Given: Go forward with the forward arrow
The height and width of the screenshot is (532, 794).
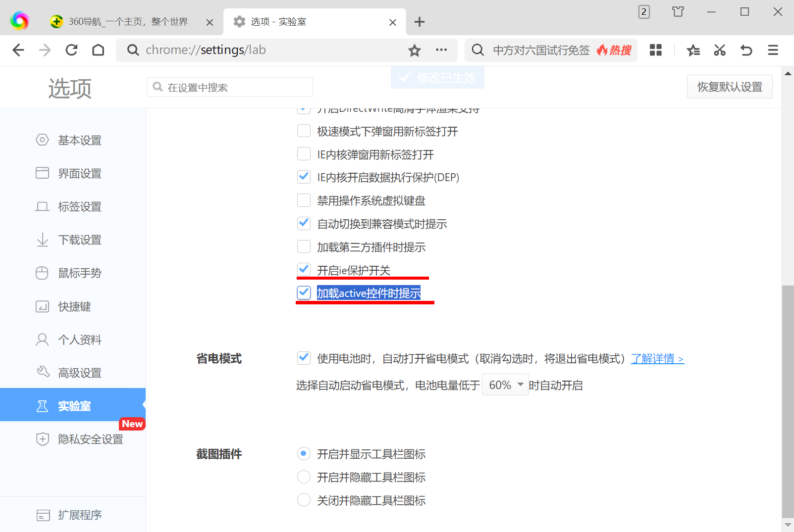Looking at the screenshot, I should click(45, 50).
